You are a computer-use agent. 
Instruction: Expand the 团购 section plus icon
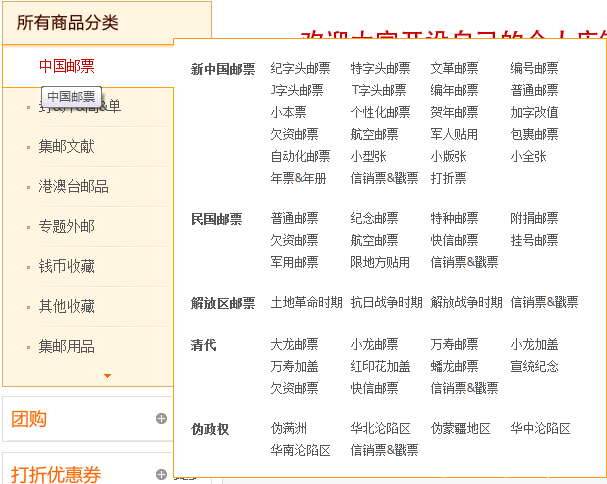tap(161, 419)
